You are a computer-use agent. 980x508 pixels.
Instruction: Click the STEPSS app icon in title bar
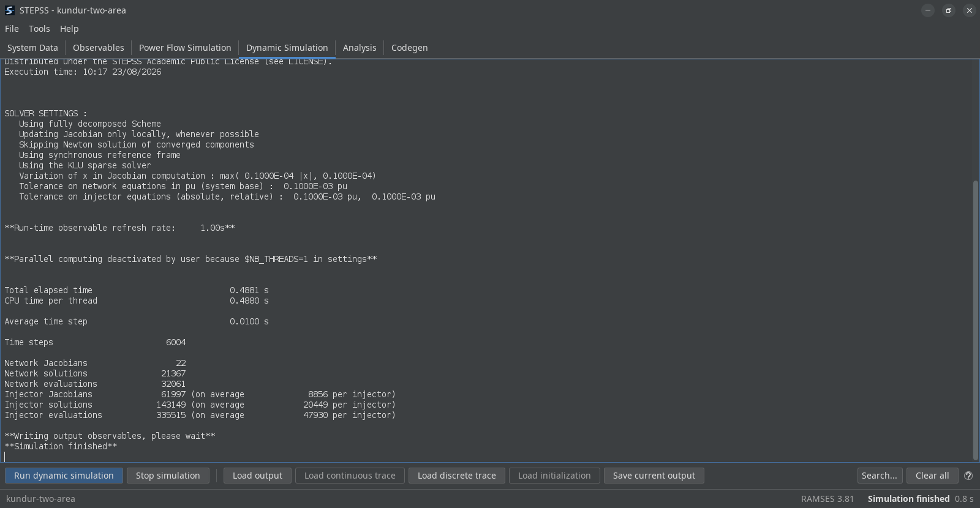9,10
